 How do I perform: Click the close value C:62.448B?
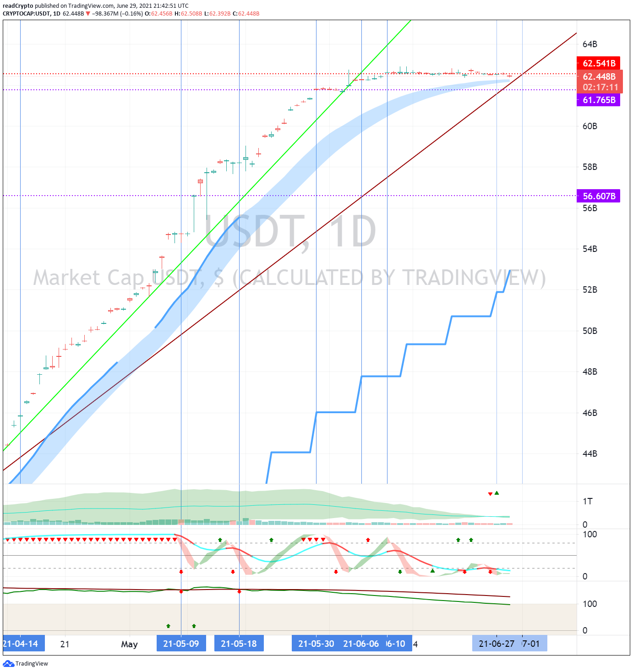(x=246, y=13)
